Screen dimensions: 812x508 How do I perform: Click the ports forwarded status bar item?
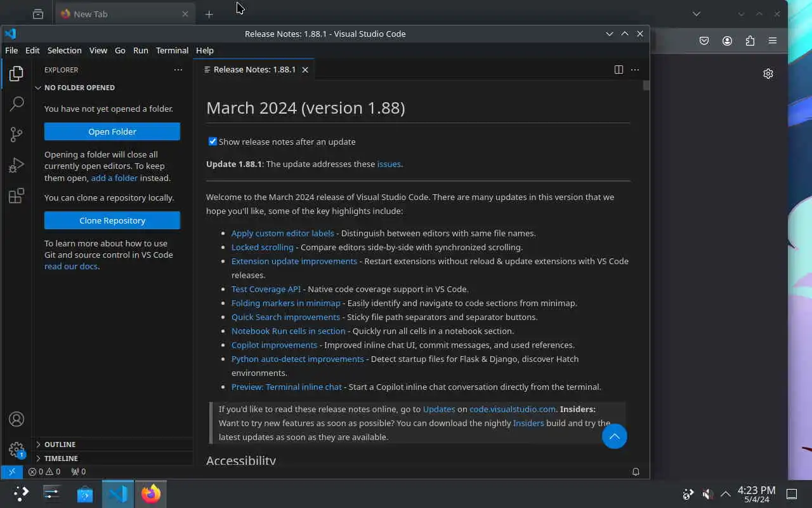(78, 472)
